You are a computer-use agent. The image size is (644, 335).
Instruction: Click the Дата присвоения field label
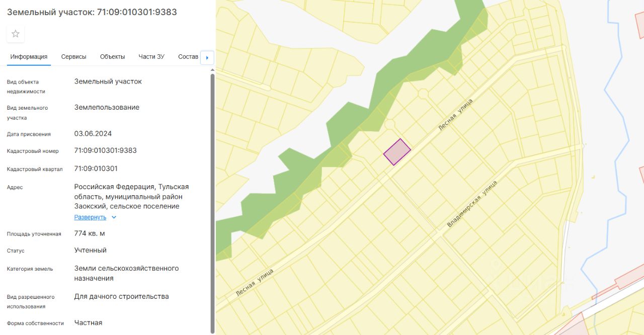[x=29, y=134]
